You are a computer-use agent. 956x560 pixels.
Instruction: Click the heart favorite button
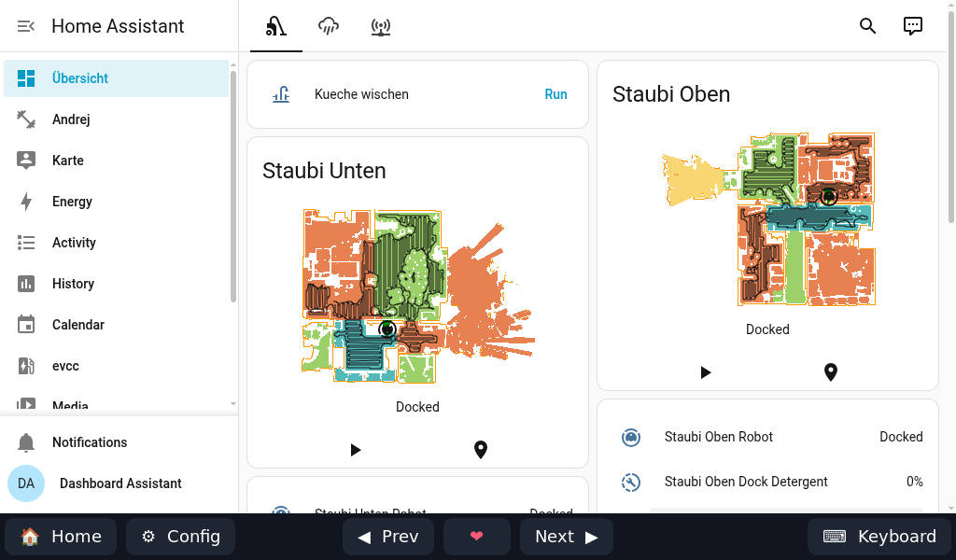(477, 537)
